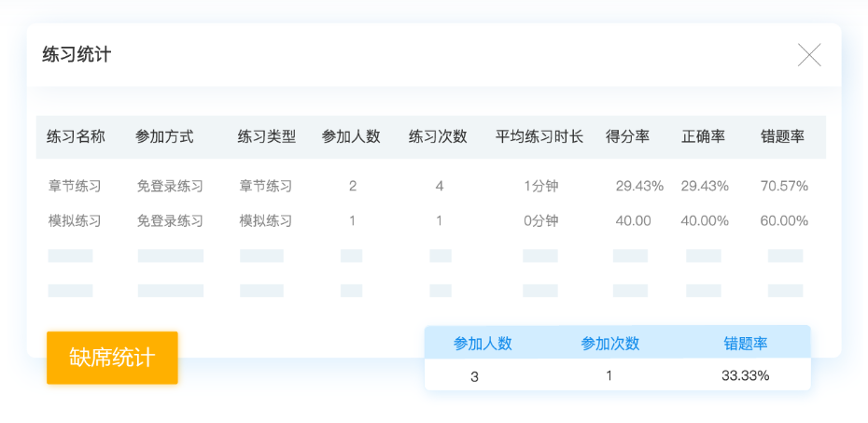
Task: Select the 1分钟 average duration cell
Action: tap(540, 186)
